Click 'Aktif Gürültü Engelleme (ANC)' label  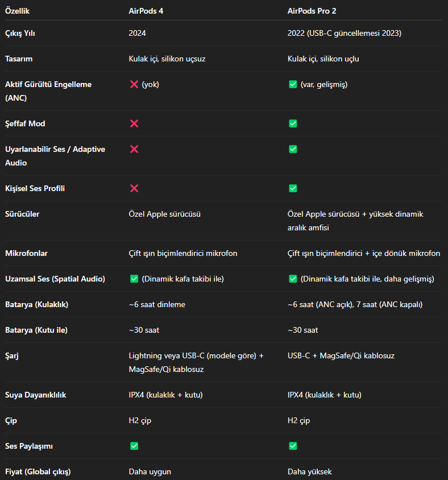[48, 91]
